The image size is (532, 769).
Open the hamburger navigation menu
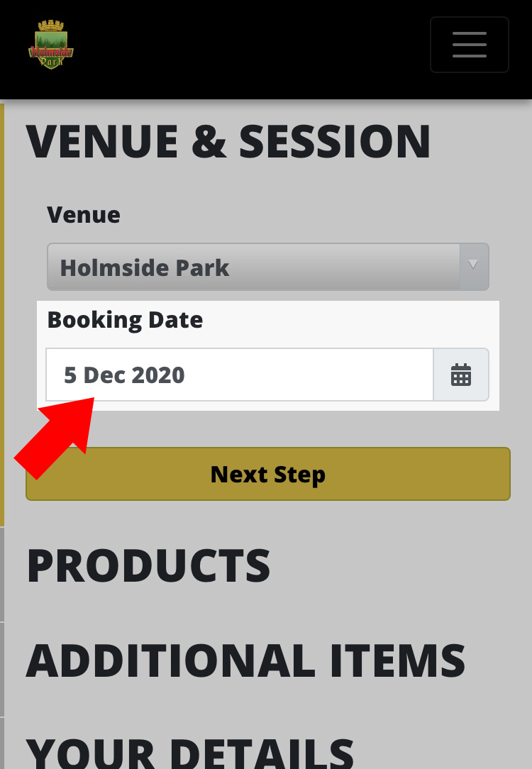[x=470, y=45]
